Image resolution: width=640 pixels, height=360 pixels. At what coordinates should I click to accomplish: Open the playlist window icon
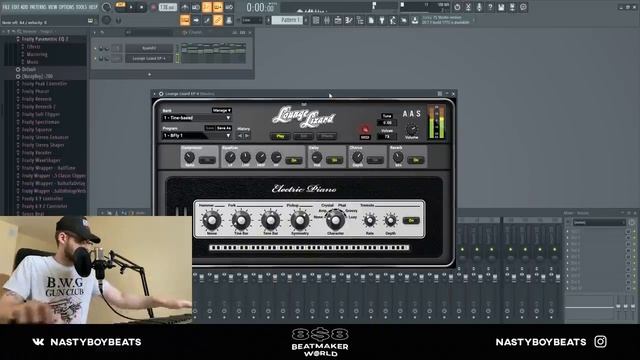[316, 20]
